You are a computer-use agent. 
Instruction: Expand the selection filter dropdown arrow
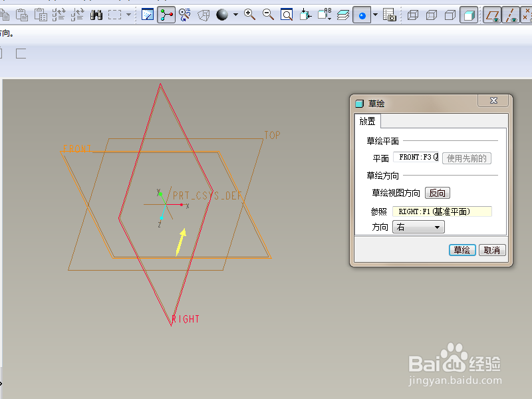pos(128,15)
